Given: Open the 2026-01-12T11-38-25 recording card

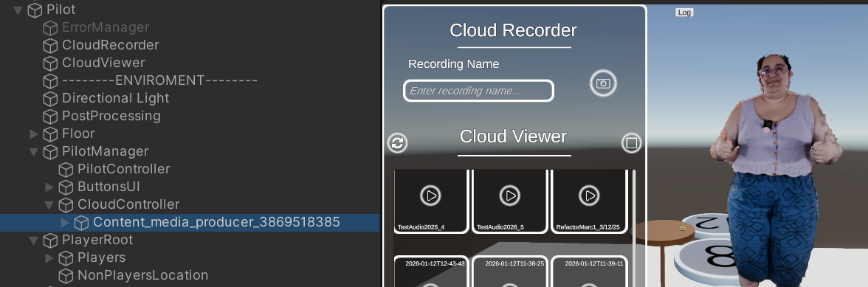Looking at the screenshot, I should pyautogui.click(x=510, y=272).
